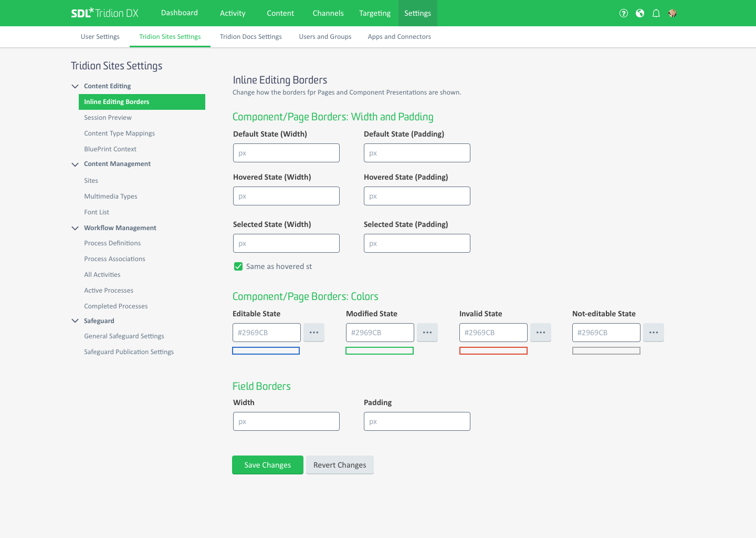This screenshot has height=538, width=756.
Task: Collapse the Workflow Management section
Action: [x=75, y=228]
